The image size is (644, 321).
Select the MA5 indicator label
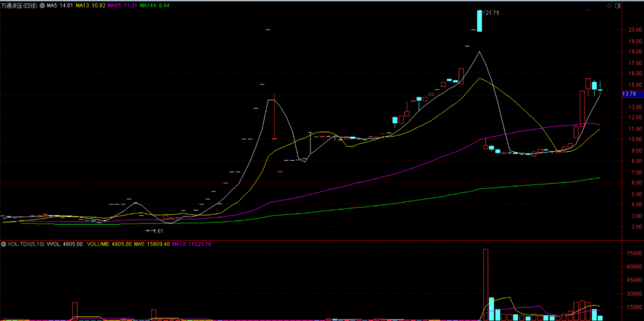[60, 5]
